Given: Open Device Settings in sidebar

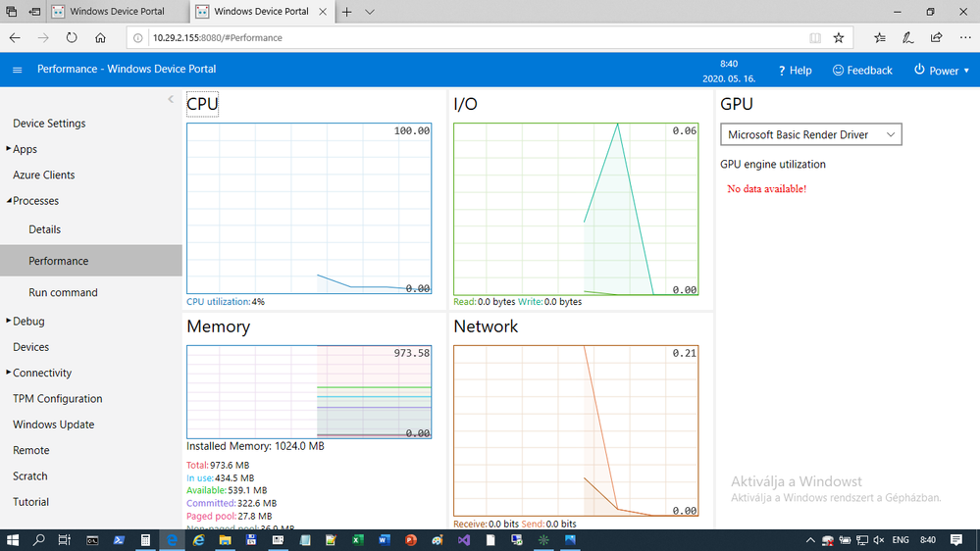Looking at the screenshot, I should point(49,124).
